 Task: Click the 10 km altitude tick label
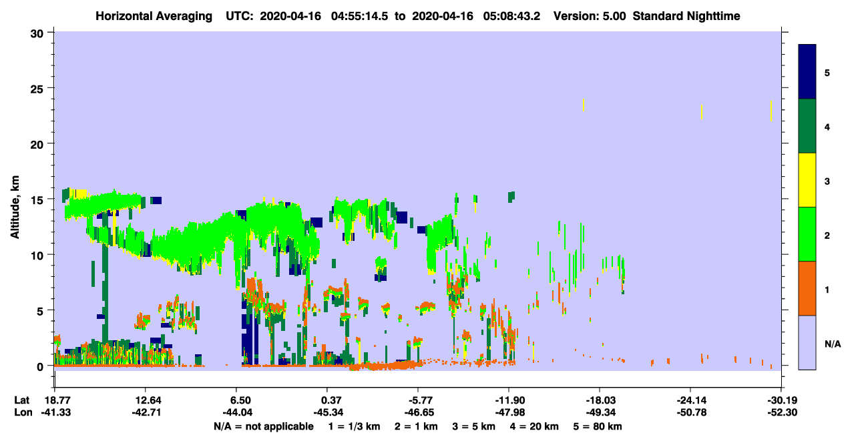click(39, 255)
